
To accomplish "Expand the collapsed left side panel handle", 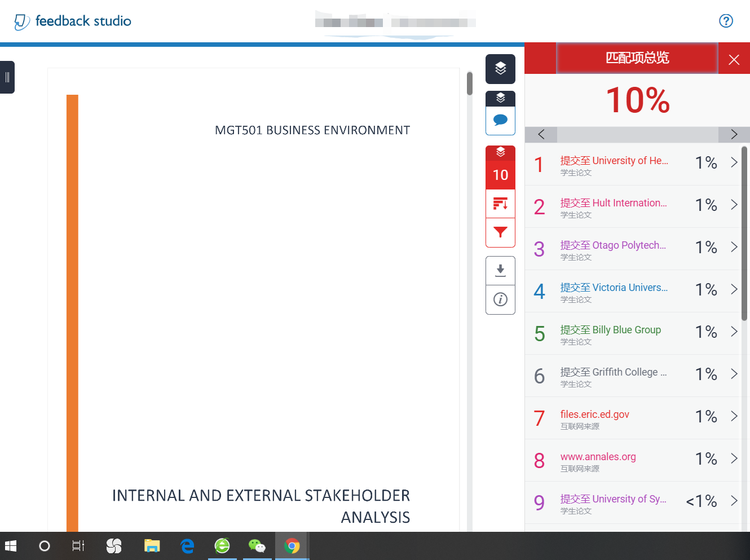I will pos(7,77).
